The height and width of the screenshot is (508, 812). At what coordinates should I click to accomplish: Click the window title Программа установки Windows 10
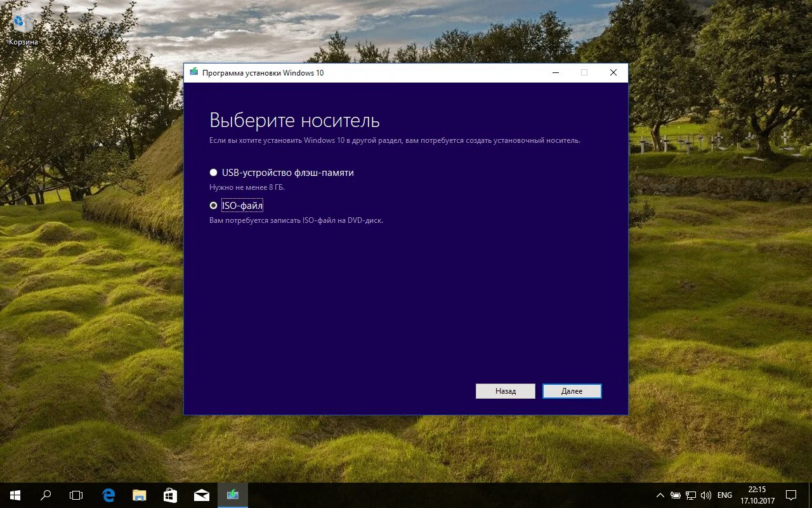click(x=263, y=73)
